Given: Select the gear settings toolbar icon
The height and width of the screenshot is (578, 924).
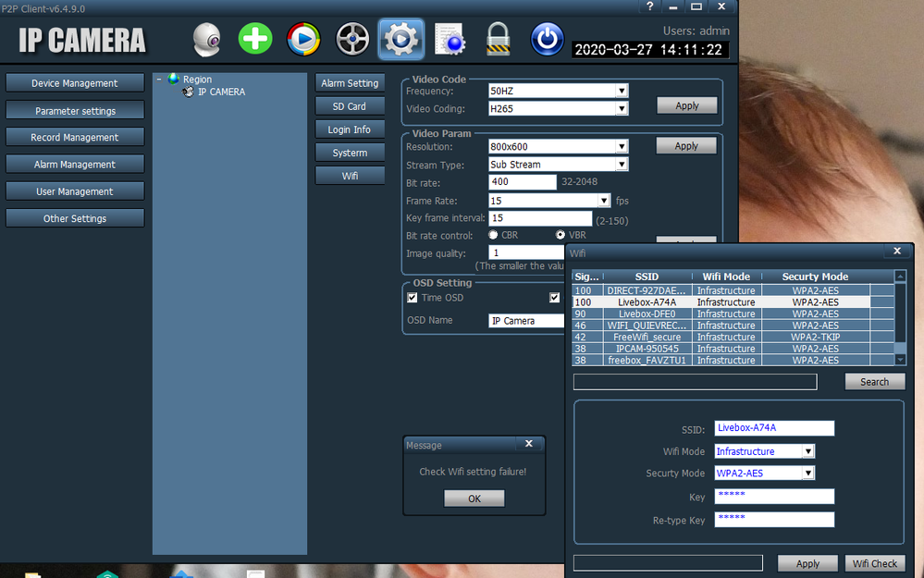Looking at the screenshot, I should click(x=401, y=40).
